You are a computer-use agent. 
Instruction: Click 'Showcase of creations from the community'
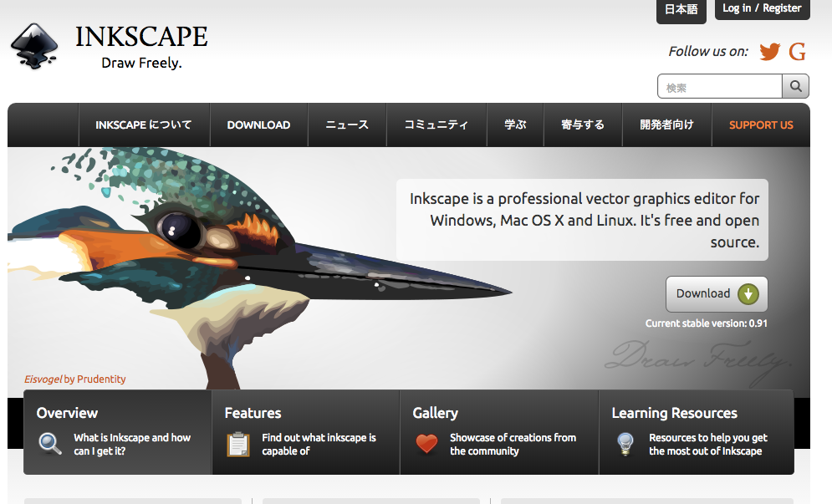click(x=513, y=444)
